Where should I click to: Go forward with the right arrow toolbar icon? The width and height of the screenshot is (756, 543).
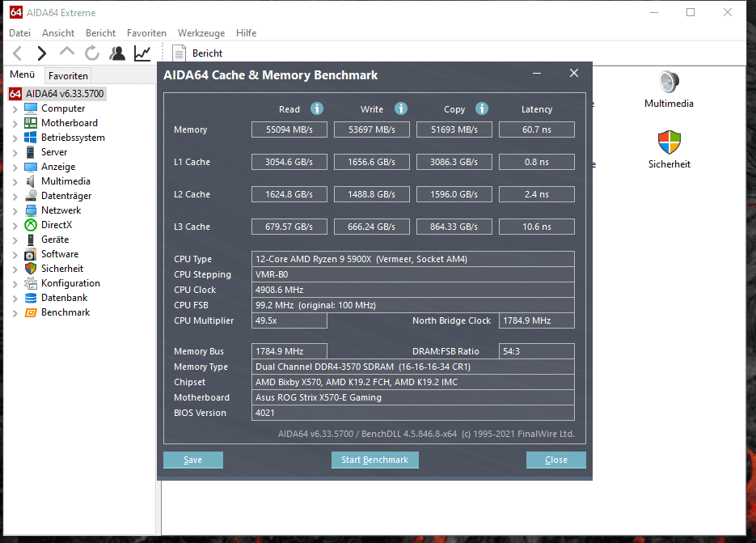pyautogui.click(x=42, y=53)
